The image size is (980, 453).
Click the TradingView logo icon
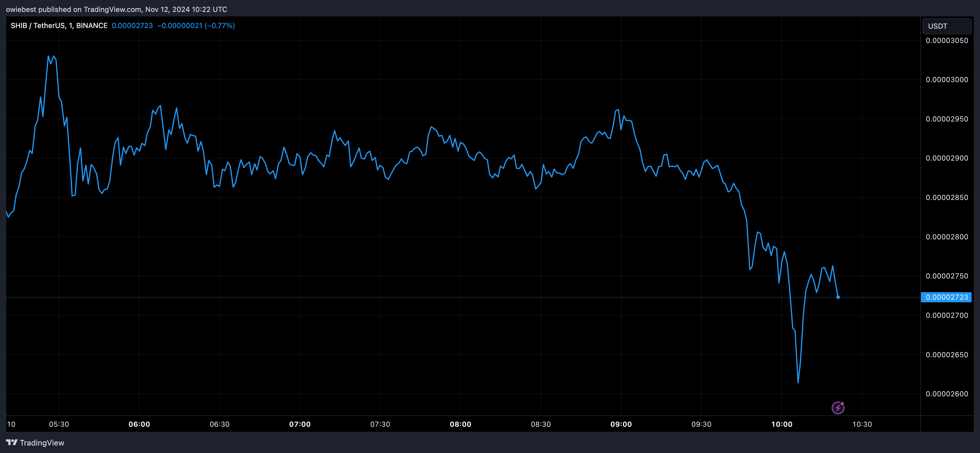pyautogui.click(x=12, y=442)
